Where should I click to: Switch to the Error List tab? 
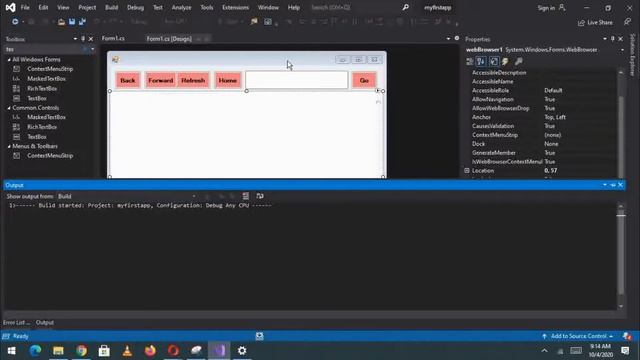[x=16, y=322]
